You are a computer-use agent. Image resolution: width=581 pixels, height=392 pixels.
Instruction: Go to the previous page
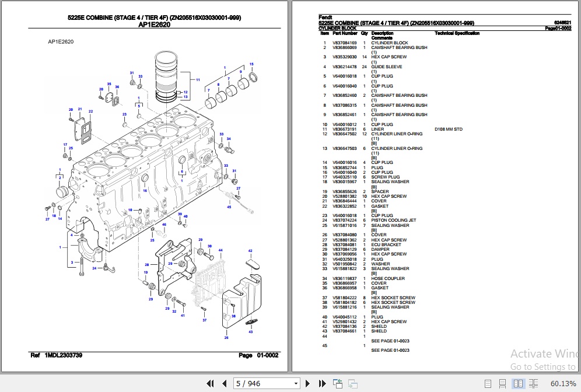pyautogui.click(x=224, y=383)
